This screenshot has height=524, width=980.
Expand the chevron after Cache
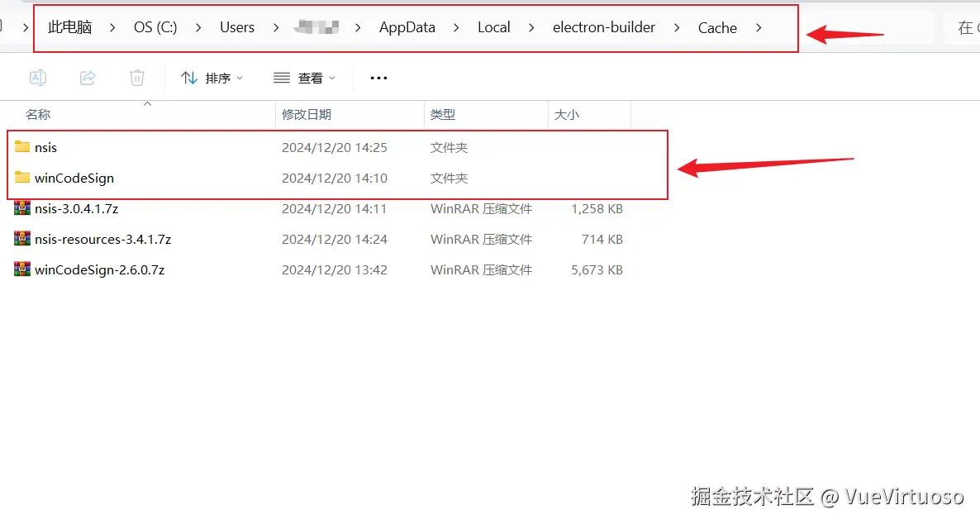759,27
